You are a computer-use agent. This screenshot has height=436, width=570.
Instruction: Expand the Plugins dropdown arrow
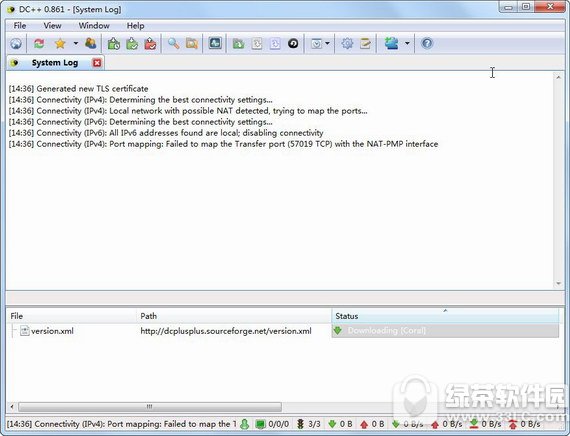[407, 44]
